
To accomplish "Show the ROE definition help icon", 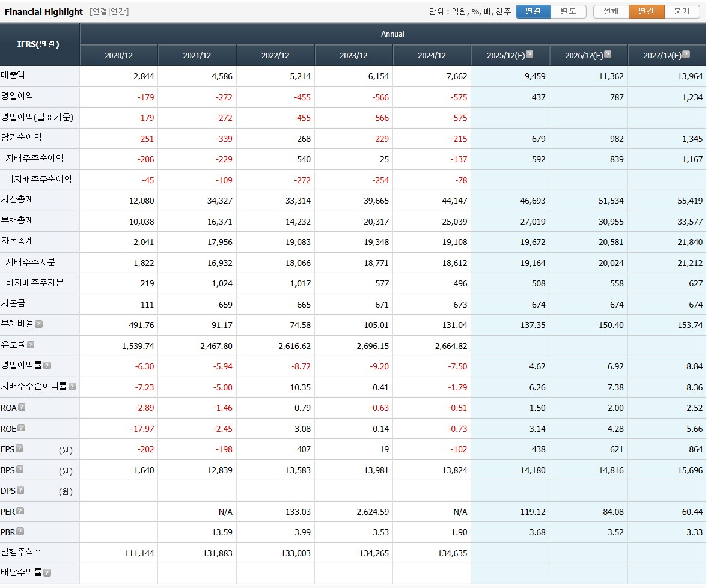I will tap(21, 428).
